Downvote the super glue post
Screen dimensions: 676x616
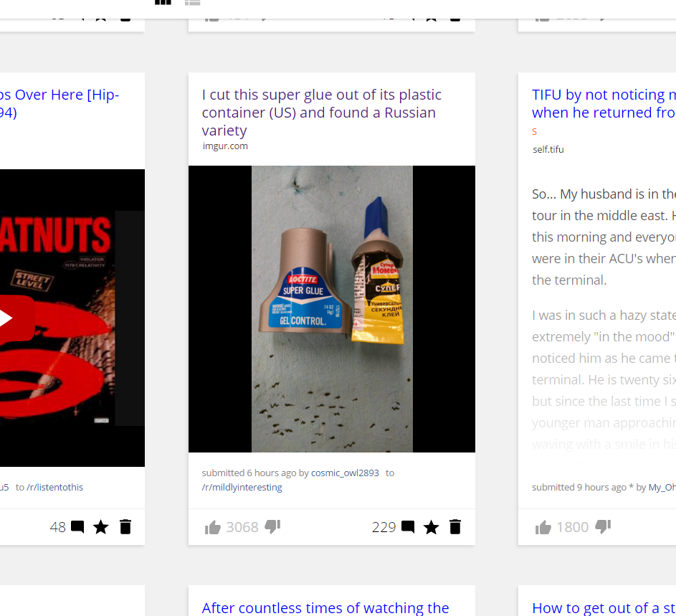(272, 527)
